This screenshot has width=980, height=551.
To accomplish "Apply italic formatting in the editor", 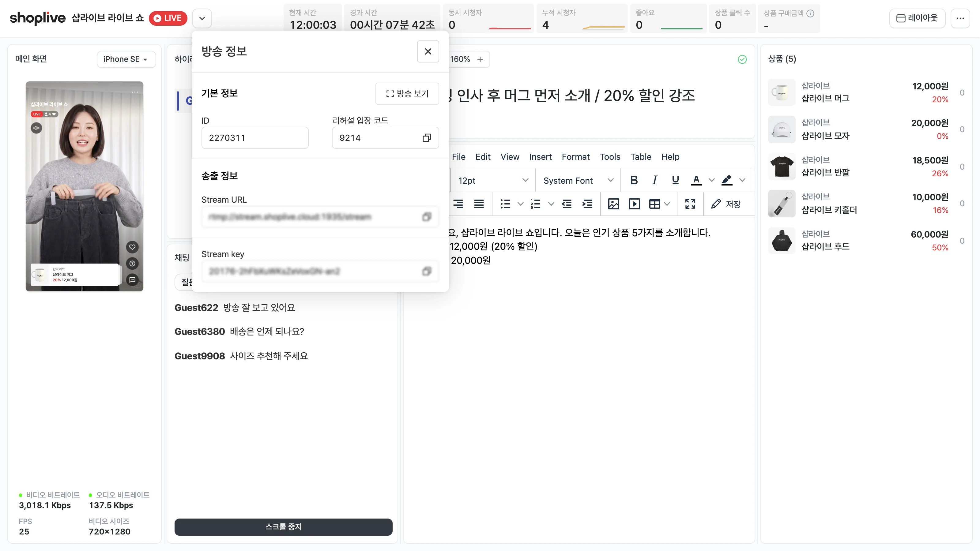I will 655,180.
